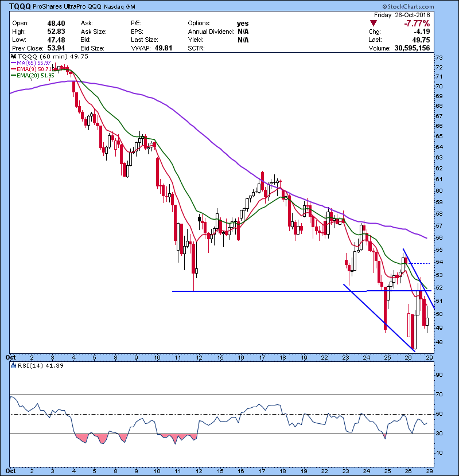Click the 73 label on the price axis
The width and height of the screenshot is (459, 476).
coord(439,58)
